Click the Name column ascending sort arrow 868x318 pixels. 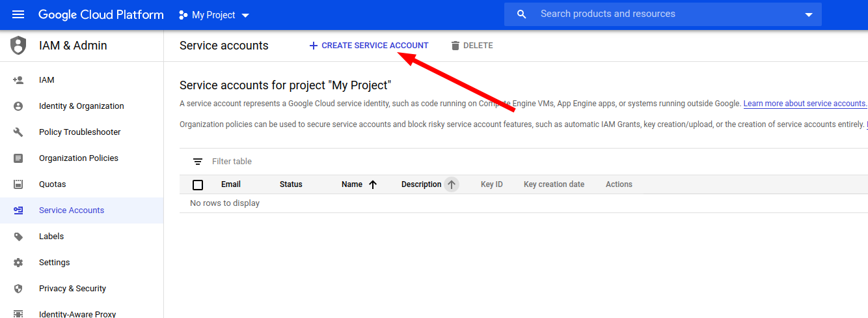pos(373,184)
